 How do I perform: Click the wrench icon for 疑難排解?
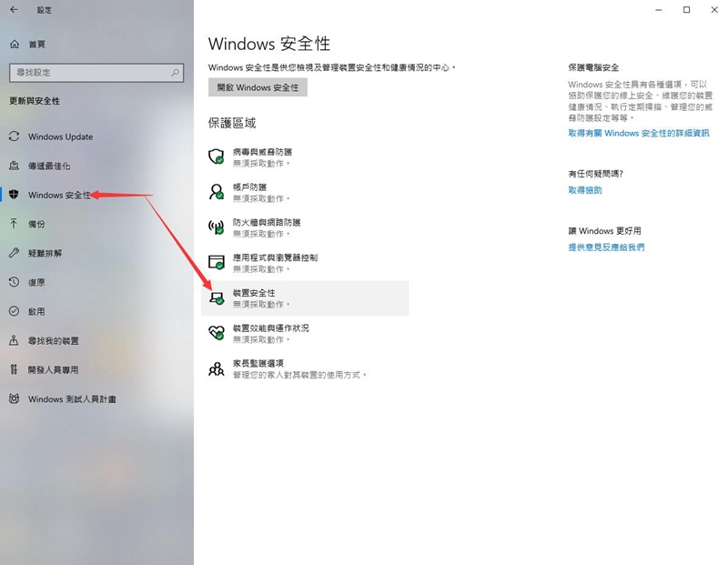click(15, 253)
